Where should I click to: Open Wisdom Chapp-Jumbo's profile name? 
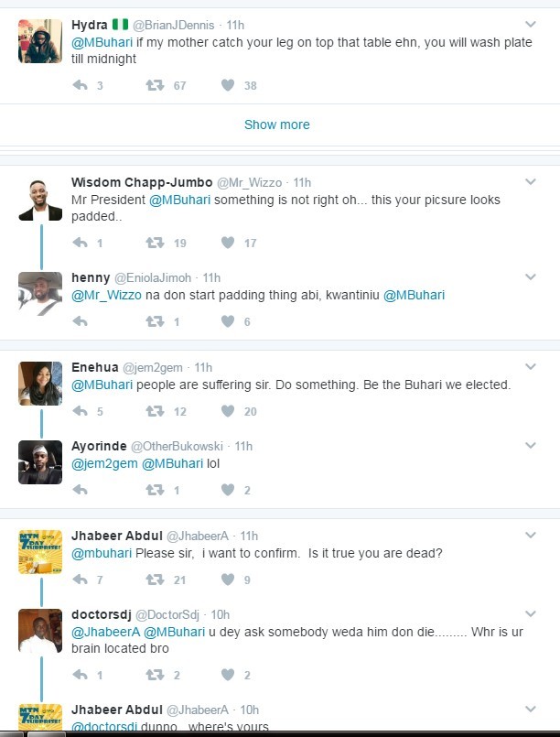pos(141,182)
